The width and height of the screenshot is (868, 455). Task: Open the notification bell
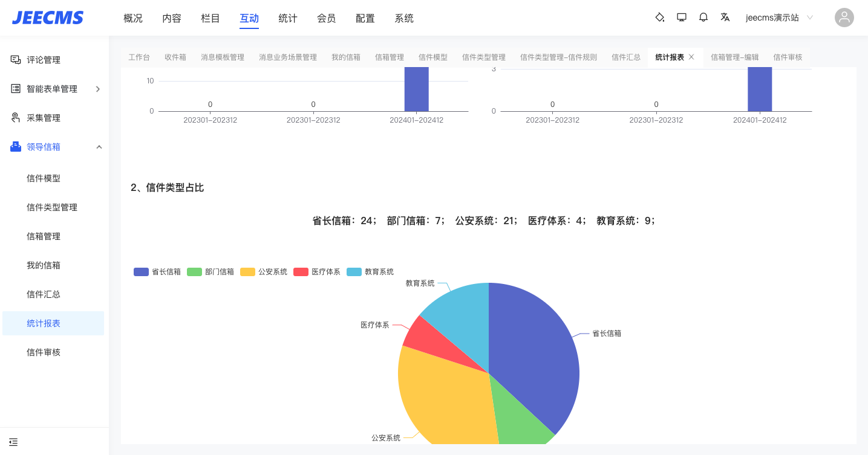pos(703,18)
